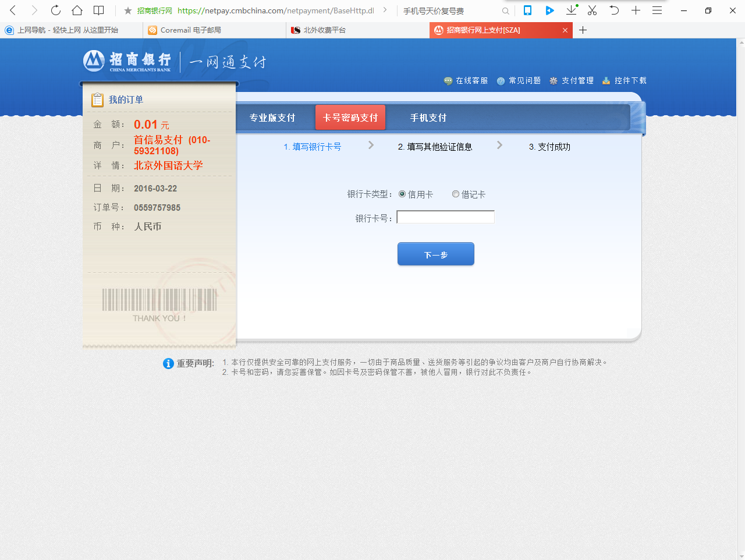This screenshot has width=745, height=560.
Task: Select the 借记卡 radio button
Action: coord(456,194)
